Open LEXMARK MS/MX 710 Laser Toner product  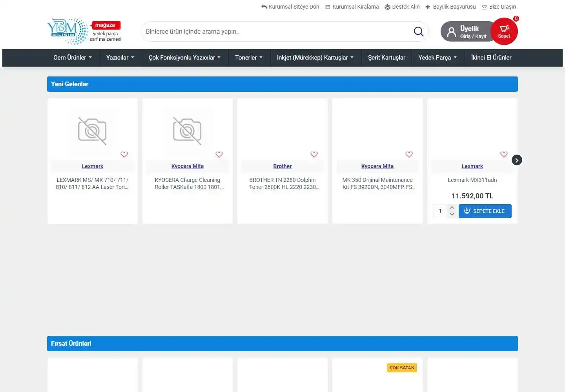coord(93,183)
